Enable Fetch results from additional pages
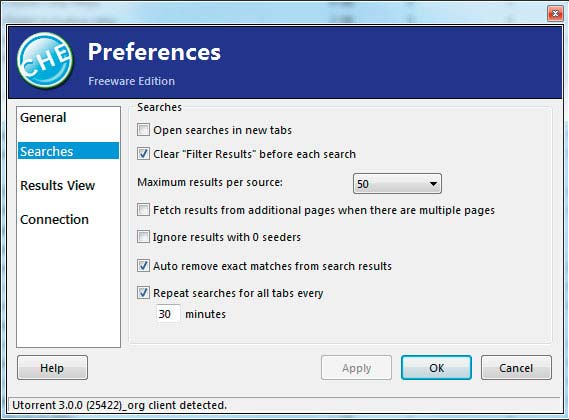The width and height of the screenshot is (569, 420). click(143, 209)
